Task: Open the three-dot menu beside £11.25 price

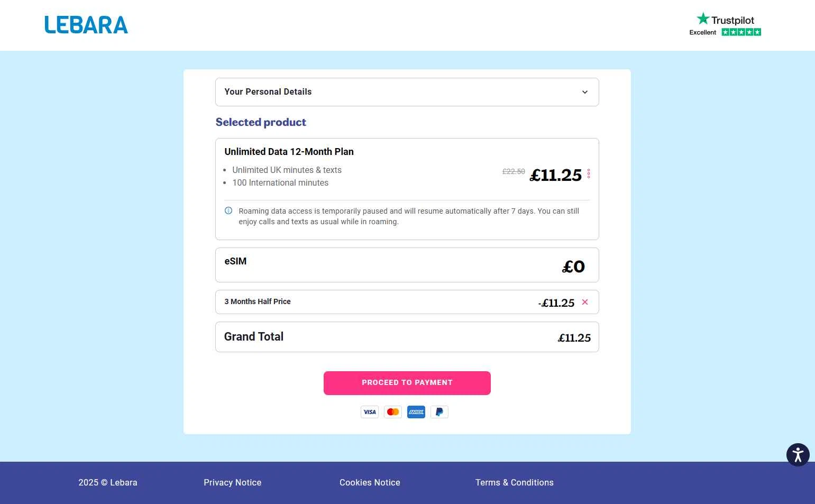Action: 589,174
